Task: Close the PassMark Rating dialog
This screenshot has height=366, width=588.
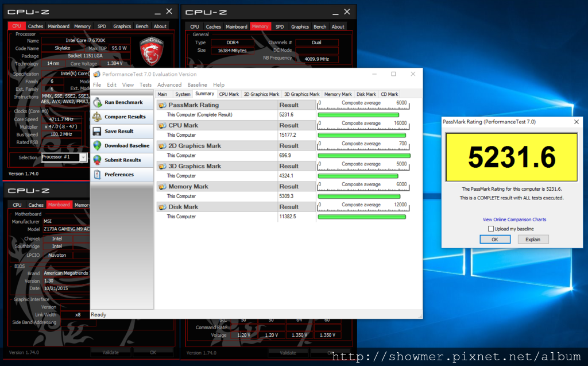Action: 577,122
